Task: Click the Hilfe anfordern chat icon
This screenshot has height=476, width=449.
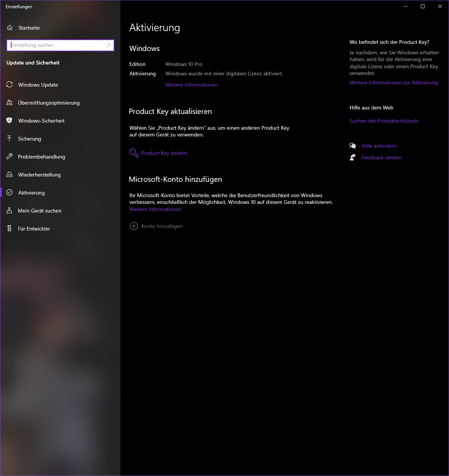Action: [x=353, y=146]
